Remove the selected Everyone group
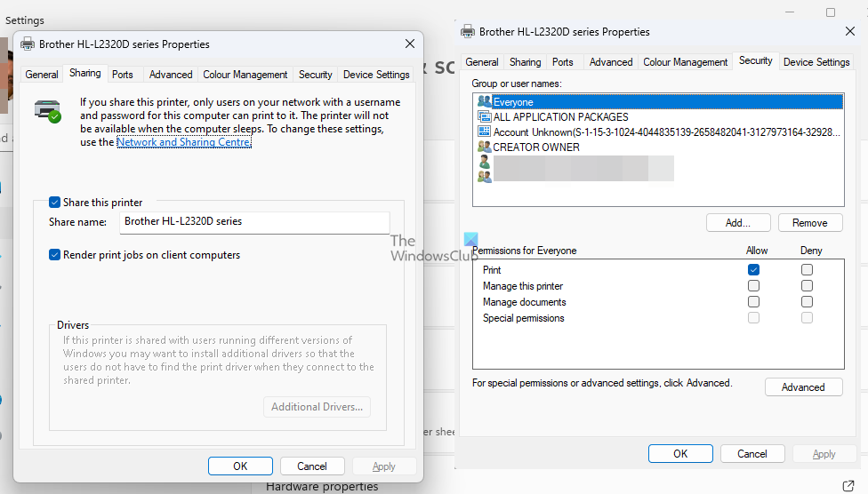The image size is (868, 494). point(810,223)
